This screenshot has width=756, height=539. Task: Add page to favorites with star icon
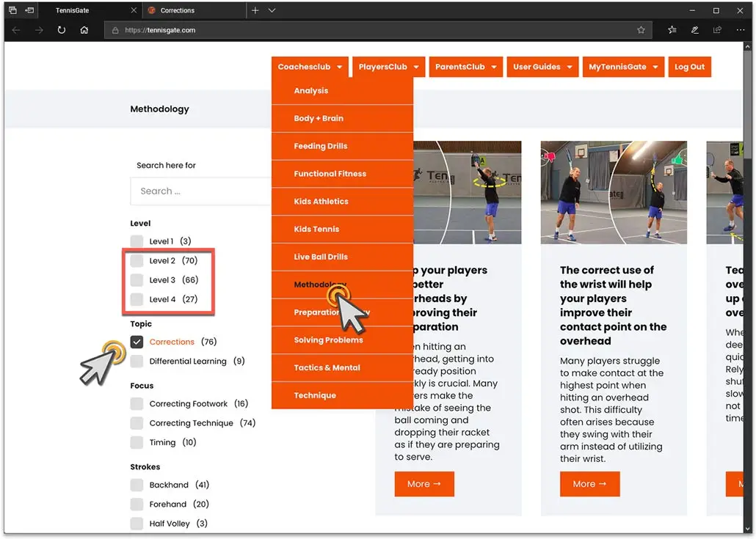point(641,30)
